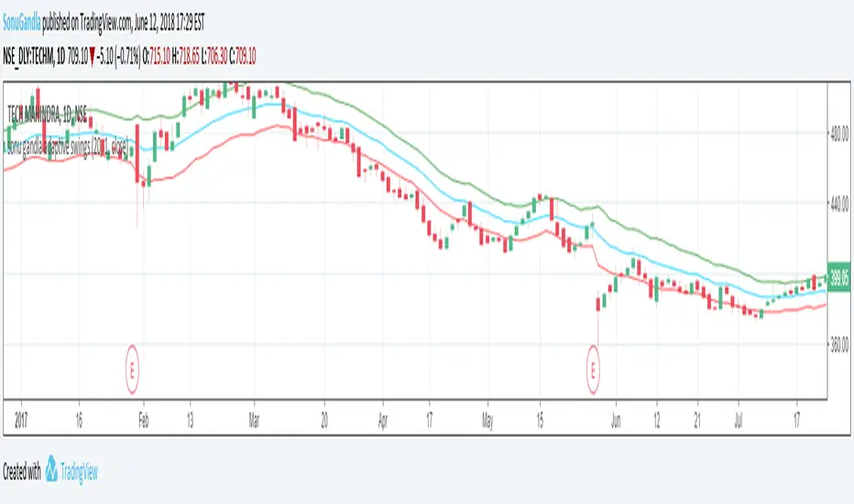This screenshot has width=854, height=504.
Task: Click the 21 date axis label
Action: point(697,421)
